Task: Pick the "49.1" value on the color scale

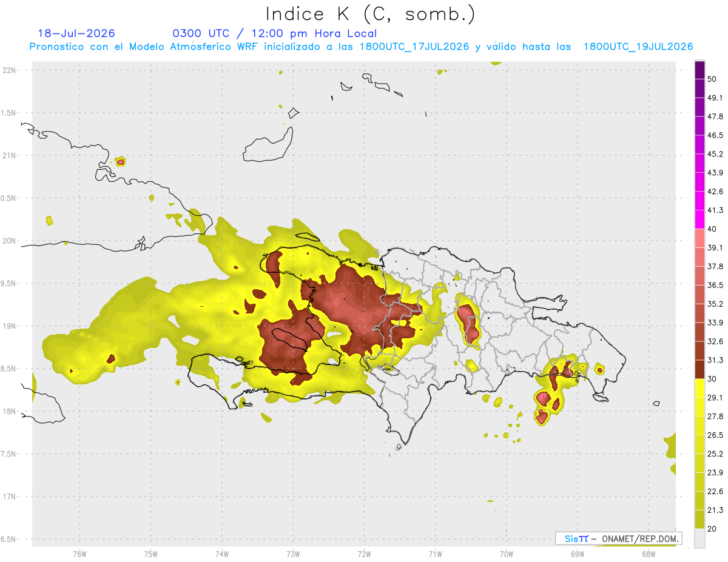Action: (715, 98)
